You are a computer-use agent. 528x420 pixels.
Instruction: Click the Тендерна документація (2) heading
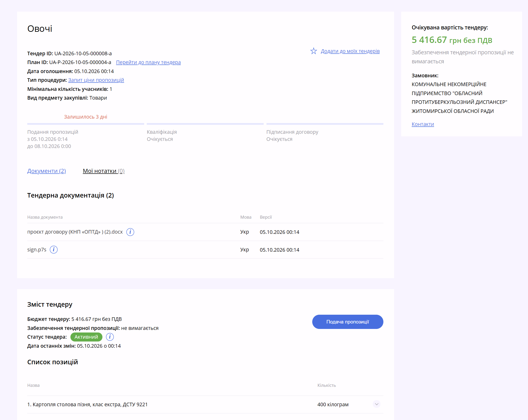[x=70, y=195]
